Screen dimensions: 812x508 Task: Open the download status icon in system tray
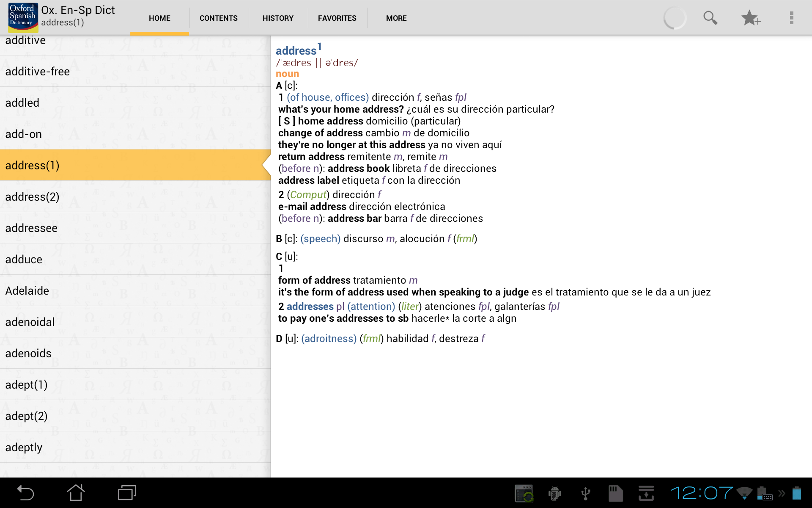point(646,493)
